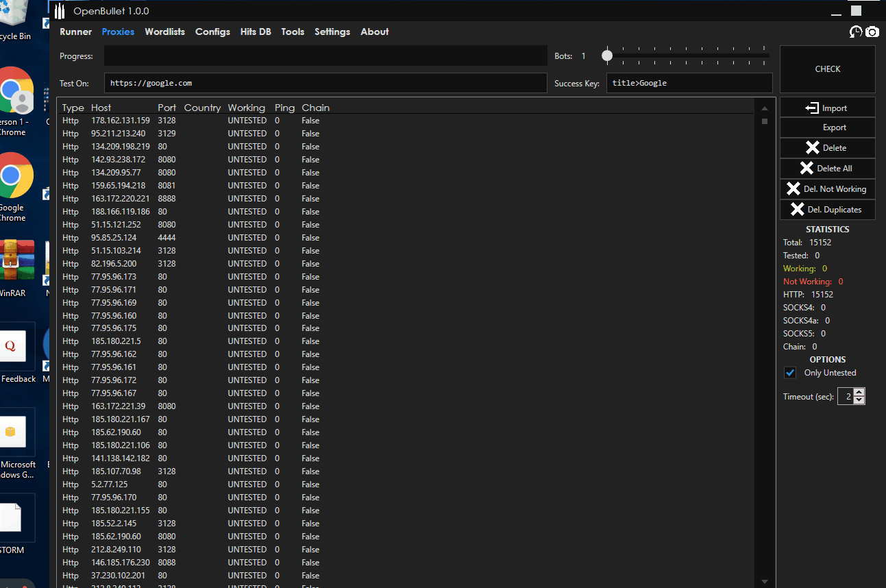Viewport: 886px width, 588px height.
Task: Click the Bots slider handle
Action: tap(607, 56)
